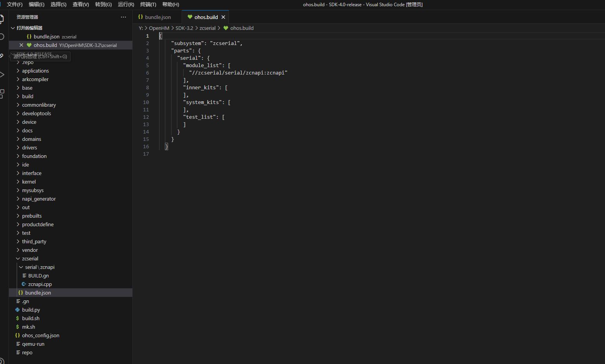Select the device folder
Image resolution: width=605 pixels, height=364 pixels.
pyautogui.click(x=29, y=122)
